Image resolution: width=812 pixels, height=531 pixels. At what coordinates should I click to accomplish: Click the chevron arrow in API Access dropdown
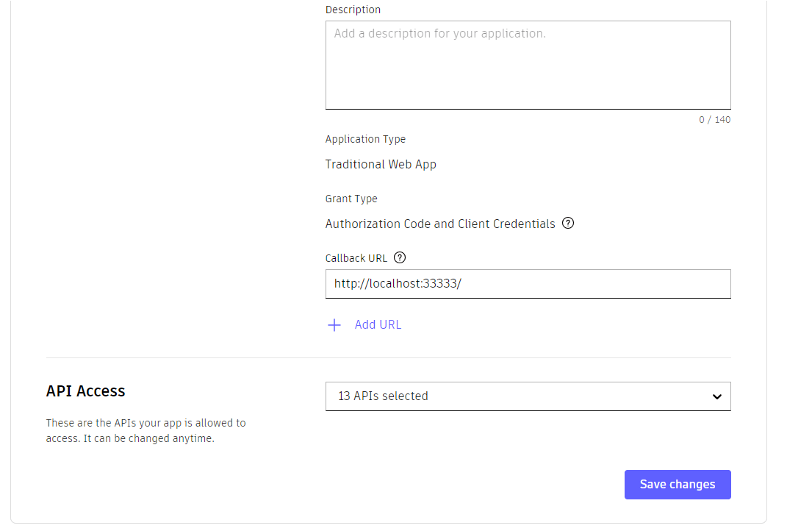(717, 396)
